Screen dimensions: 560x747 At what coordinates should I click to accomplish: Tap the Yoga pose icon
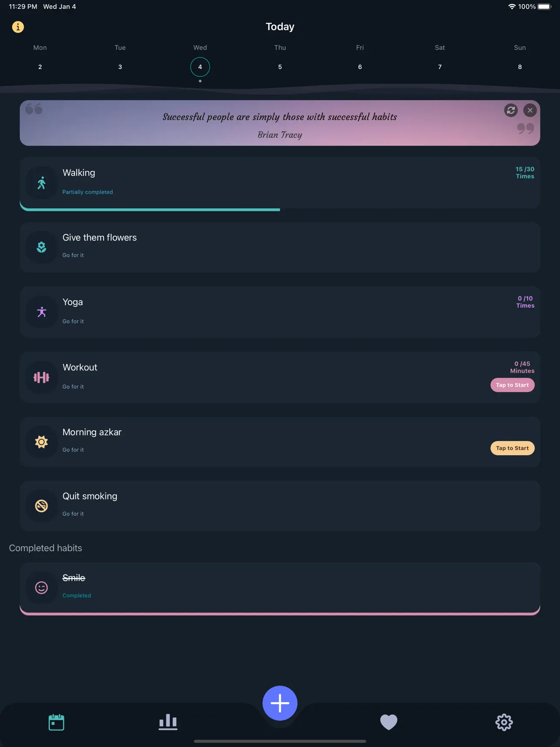41,312
